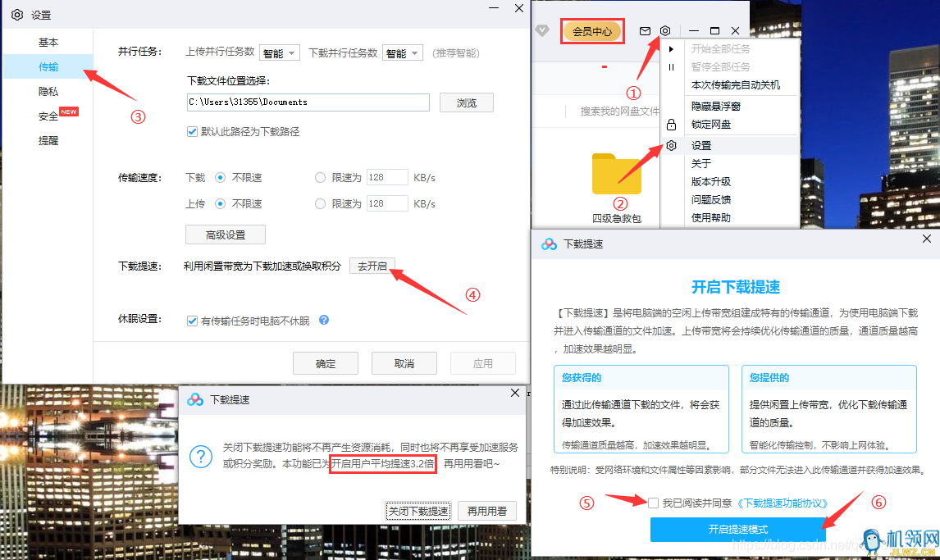Click 取消 in settings window
Image resolution: width=940 pixels, height=560 pixels.
coord(404,363)
